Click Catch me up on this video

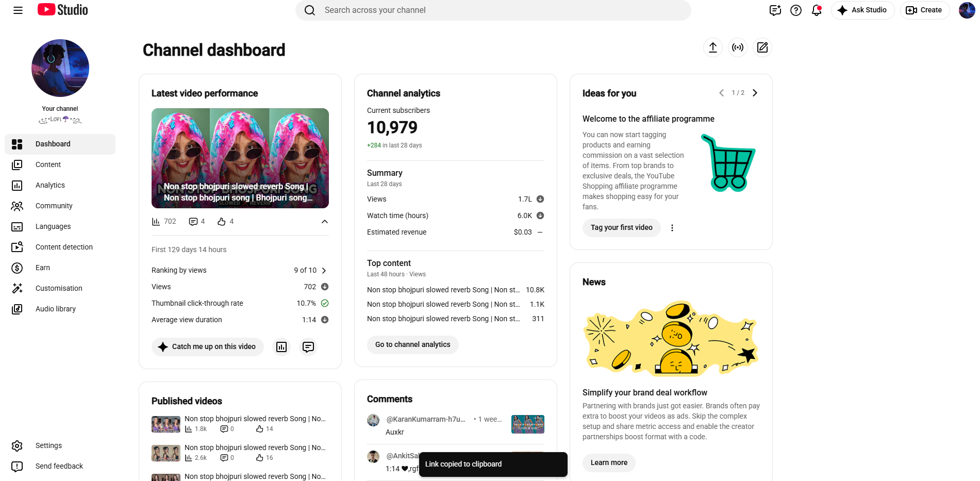[x=208, y=347]
